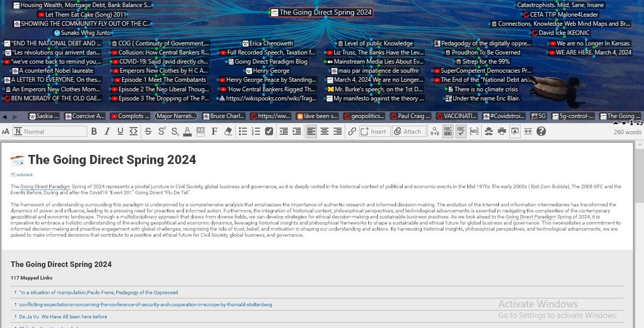The image size is (644, 328).
Task: Open the text highlight color picker
Action: 201,131
